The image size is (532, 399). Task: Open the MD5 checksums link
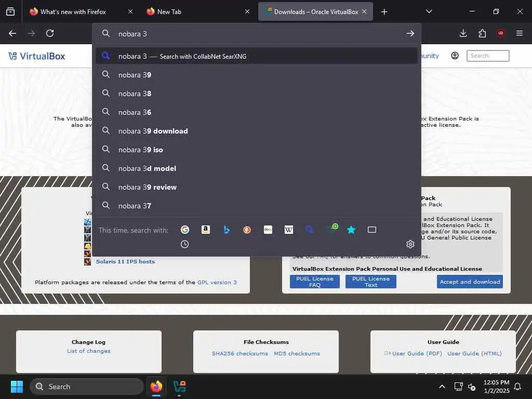click(x=297, y=353)
